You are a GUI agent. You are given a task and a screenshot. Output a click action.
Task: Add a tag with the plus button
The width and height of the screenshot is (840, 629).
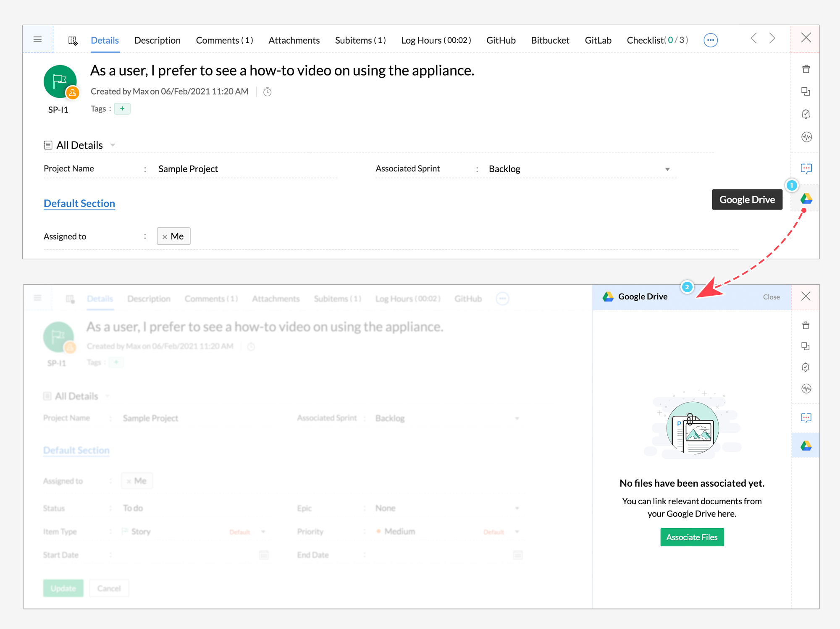pyautogui.click(x=122, y=109)
